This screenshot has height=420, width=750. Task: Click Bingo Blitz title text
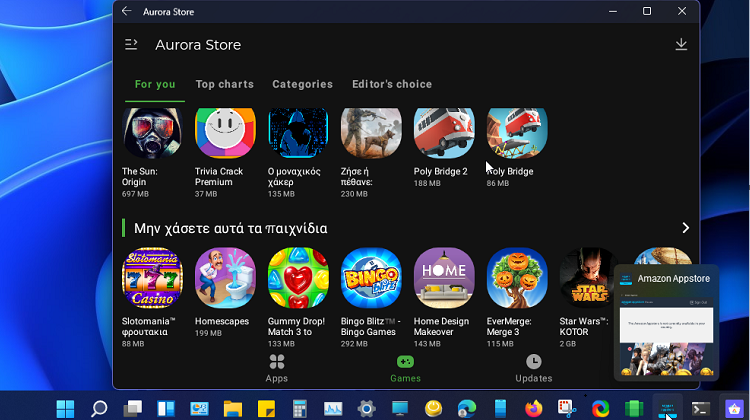371,327
